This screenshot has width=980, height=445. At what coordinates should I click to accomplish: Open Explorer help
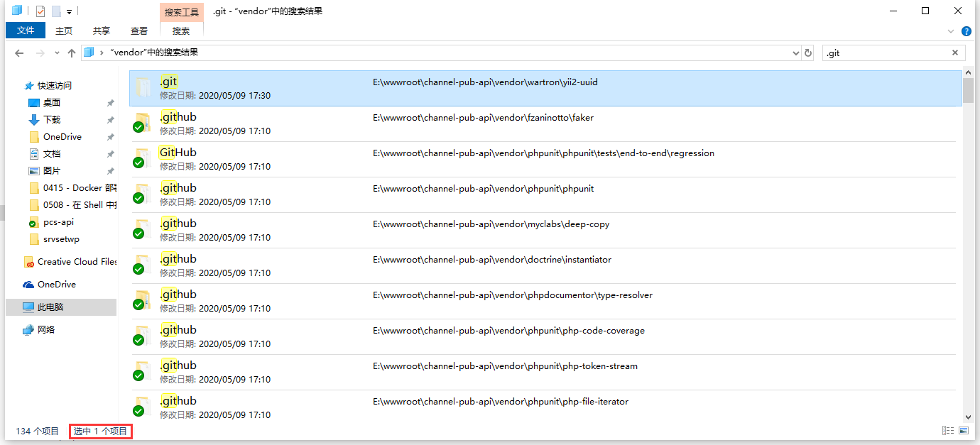click(x=966, y=31)
